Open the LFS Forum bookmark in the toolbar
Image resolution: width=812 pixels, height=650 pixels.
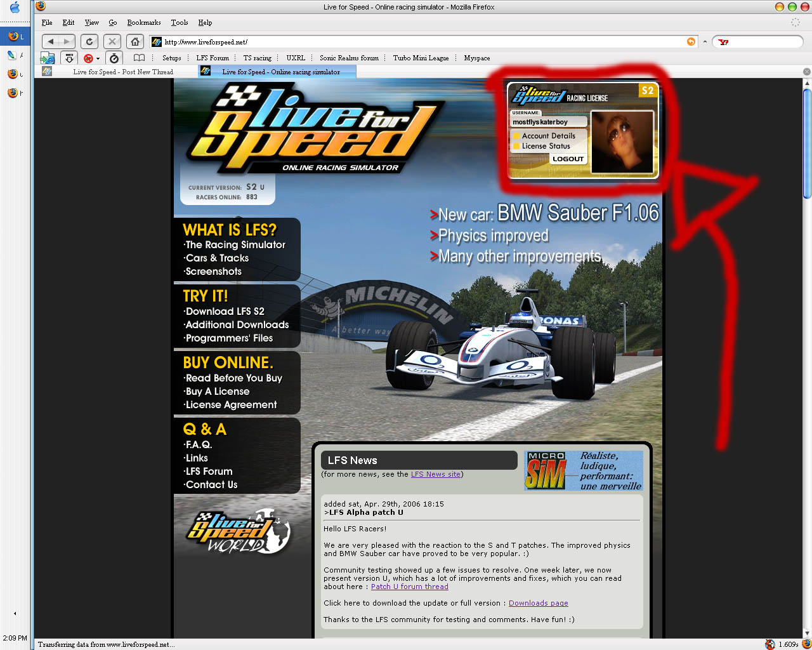(x=213, y=58)
